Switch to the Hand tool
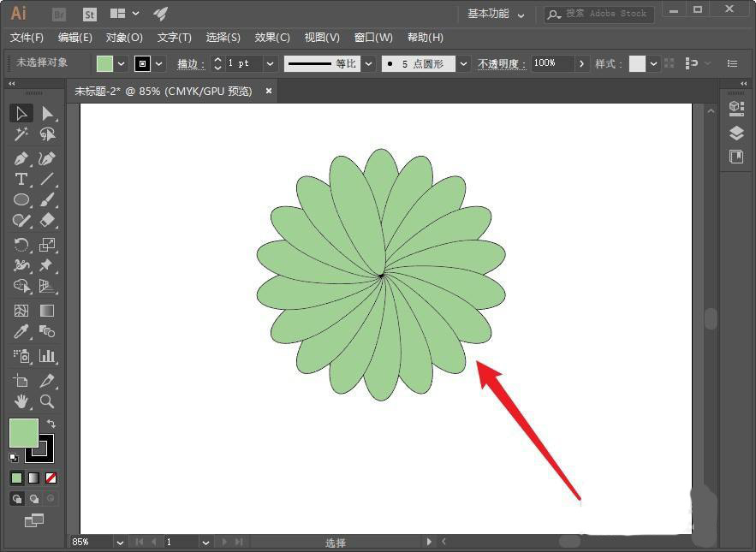 [21, 401]
